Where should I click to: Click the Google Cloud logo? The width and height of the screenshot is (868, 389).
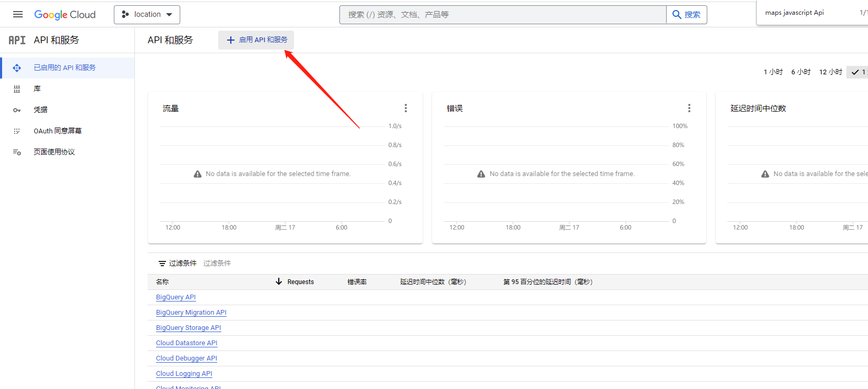click(65, 15)
